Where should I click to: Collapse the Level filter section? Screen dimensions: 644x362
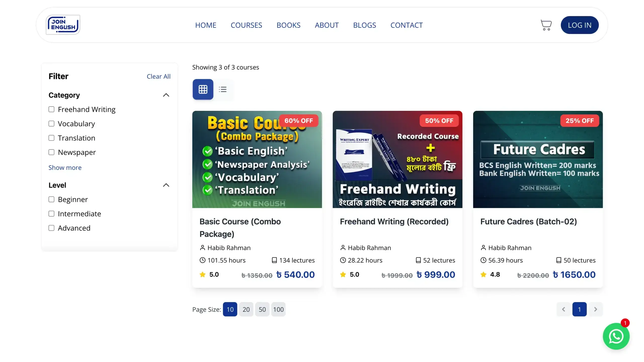click(x=166, y=185)
